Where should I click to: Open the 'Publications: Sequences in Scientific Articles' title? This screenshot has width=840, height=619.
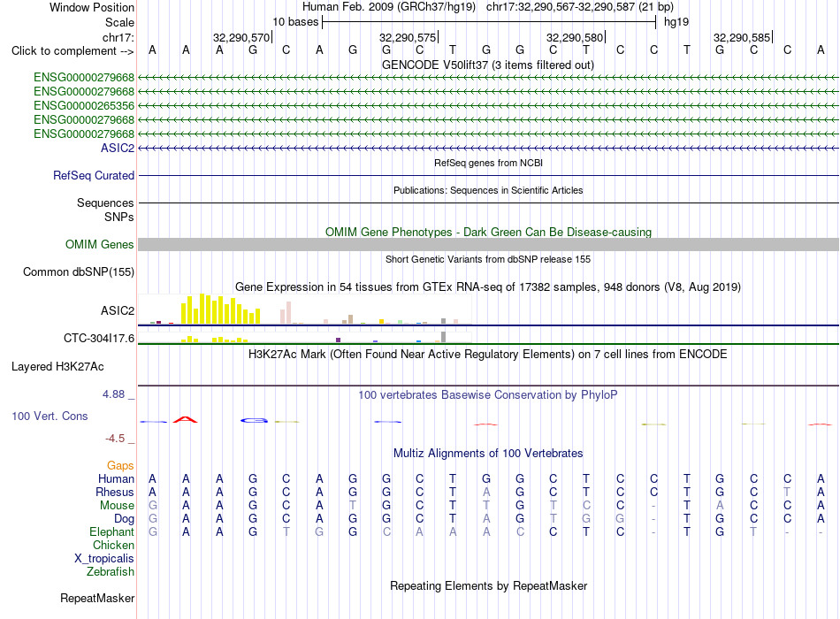pyautogui.click(x=488, y=190)
